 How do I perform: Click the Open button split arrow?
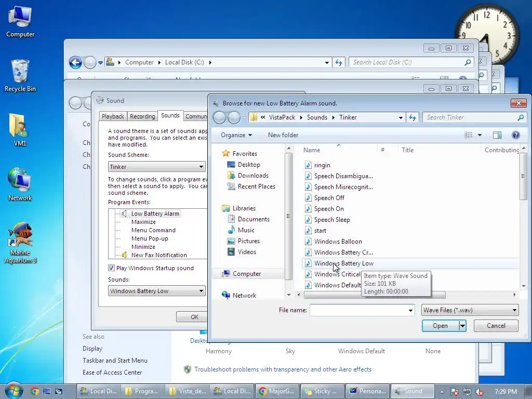pyautogui.click(x=462, y=326)
